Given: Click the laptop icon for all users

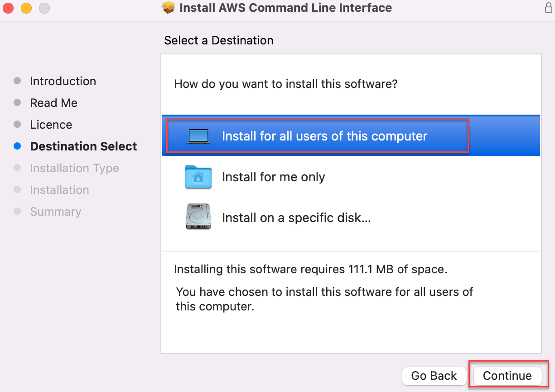Looking at the screenshot, I should pyautogui.click(x=198, y=136).
